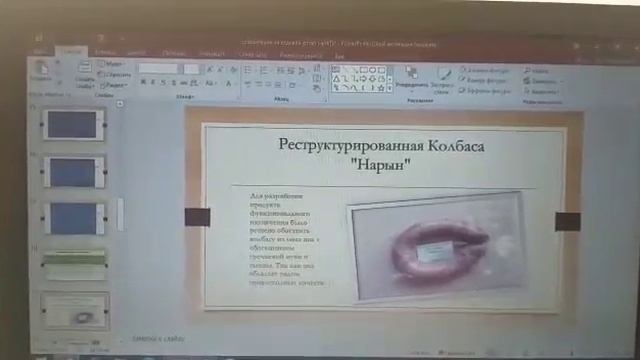This screenshot has height=360, width=640.
Task: Click the Columns icon in paragraph group
Action: point(293,85)
